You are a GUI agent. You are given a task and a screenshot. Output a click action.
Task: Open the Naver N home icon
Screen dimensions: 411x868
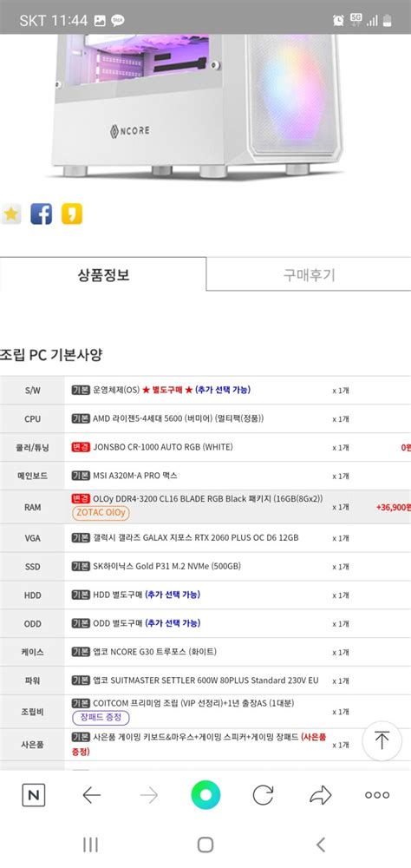[x=33, y=795]
